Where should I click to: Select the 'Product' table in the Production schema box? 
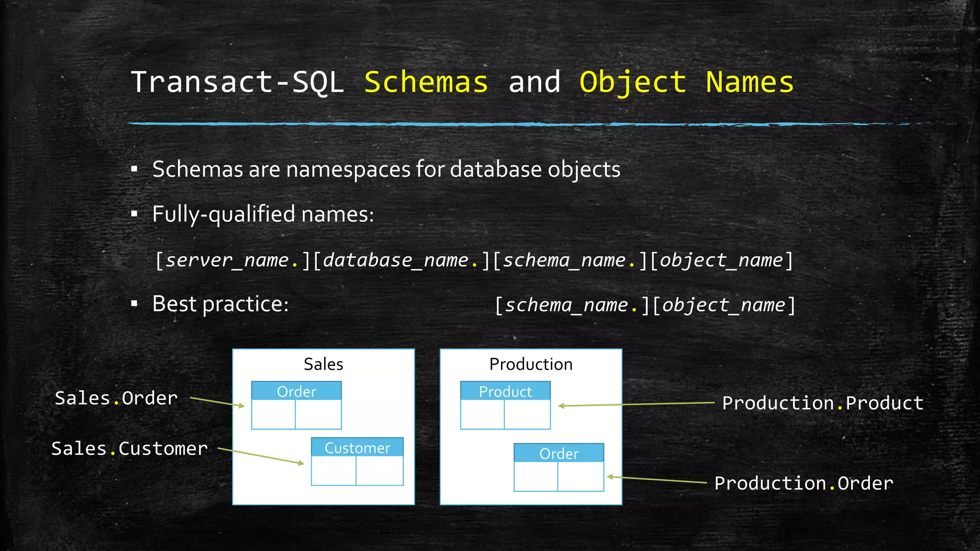pos(505,405)
